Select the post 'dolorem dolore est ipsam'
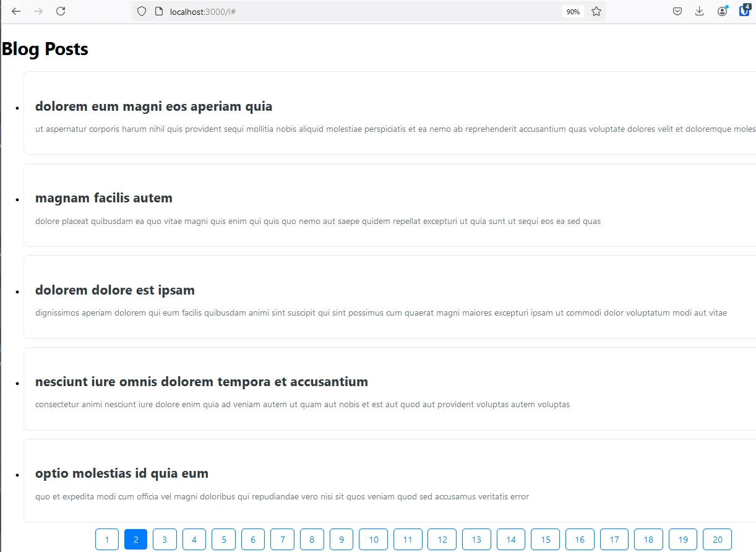The image size is (756, 552). pos(114,290)
